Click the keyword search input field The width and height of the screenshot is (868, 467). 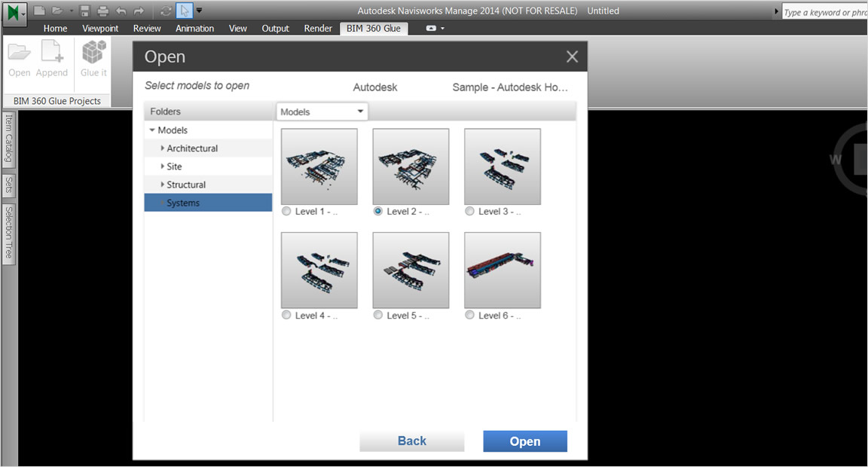point(825,11)
